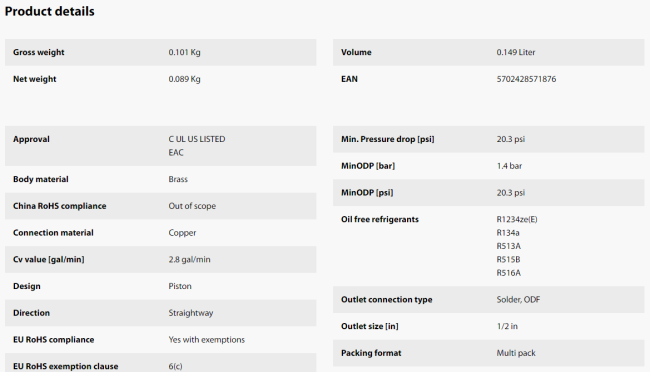Click the MinODP [bar] value 1.4 bar
This screenshot has width=650, height=372.
coord(509,166)
